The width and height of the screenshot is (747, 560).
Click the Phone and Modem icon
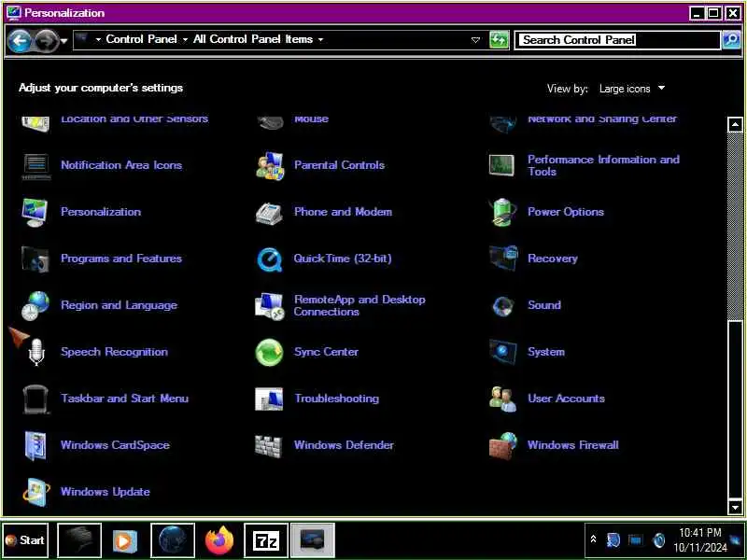click(x=269, y=213)
